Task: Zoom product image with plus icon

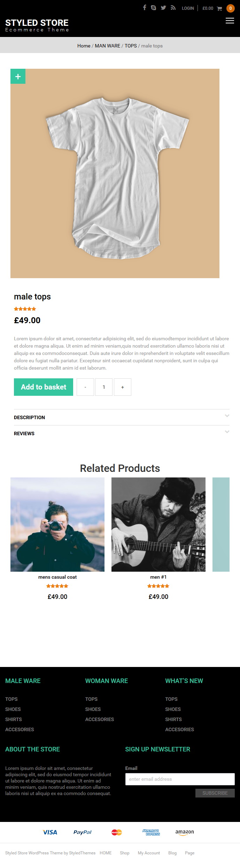Action: (x=18, y=76)
